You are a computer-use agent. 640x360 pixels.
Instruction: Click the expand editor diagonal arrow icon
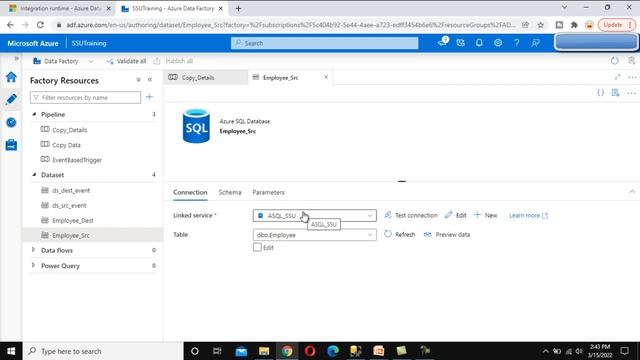(617, 77)
